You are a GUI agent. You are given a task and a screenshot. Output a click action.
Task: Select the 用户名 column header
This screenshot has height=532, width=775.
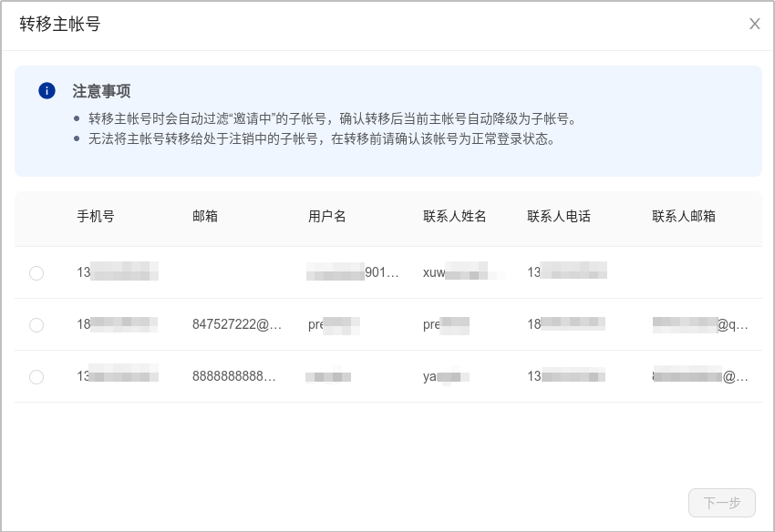pyautogui.click(x=326, y=216)
